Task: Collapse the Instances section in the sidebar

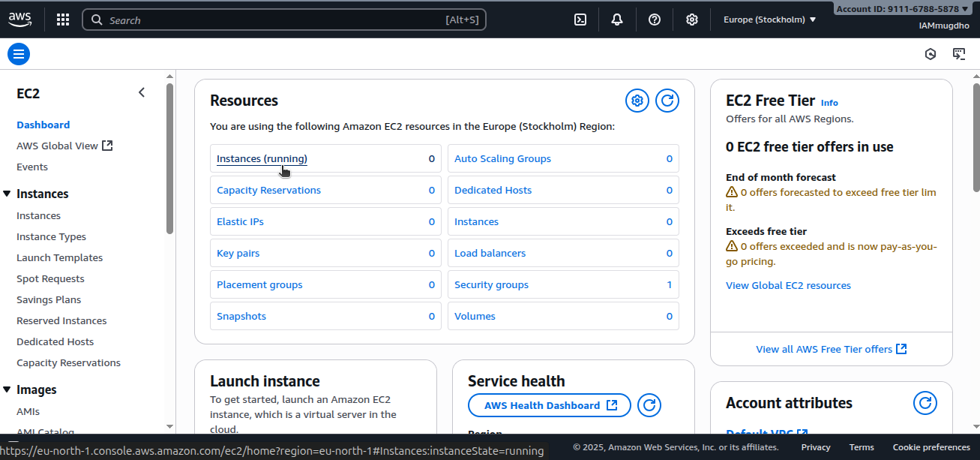Action: point(7,194)
